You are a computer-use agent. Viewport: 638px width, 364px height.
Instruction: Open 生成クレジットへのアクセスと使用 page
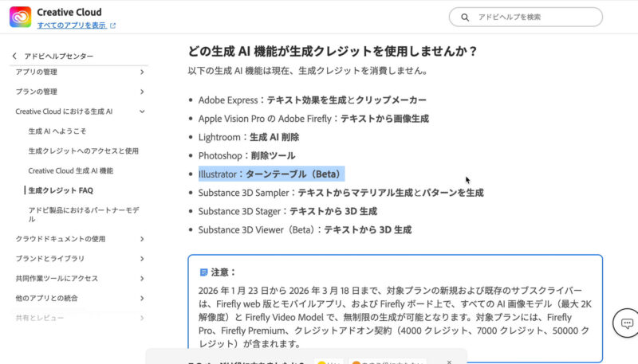click(84, 151)
